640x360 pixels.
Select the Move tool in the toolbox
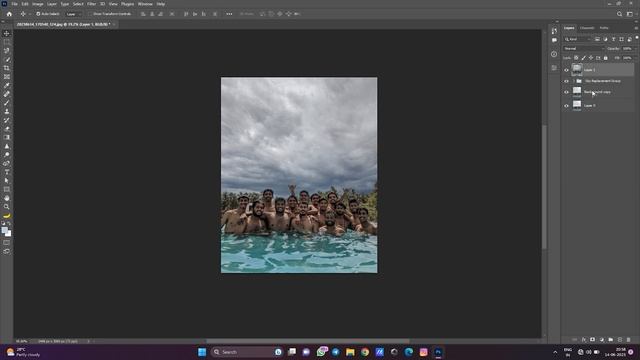click(7, 33)
